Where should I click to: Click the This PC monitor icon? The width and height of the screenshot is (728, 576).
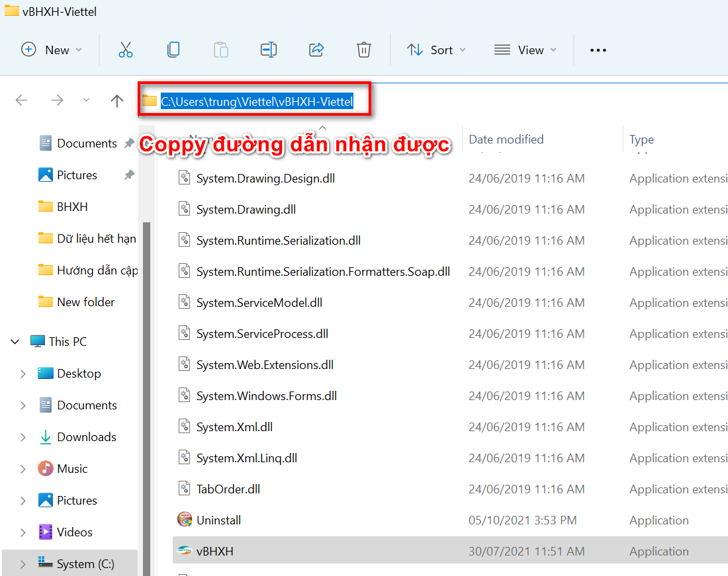pyautogui.click(x=37, y=341)
